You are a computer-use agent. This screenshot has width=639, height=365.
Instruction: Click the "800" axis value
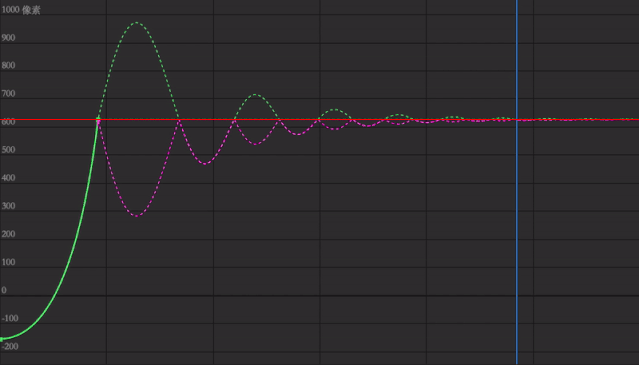(x=9, y=66)
